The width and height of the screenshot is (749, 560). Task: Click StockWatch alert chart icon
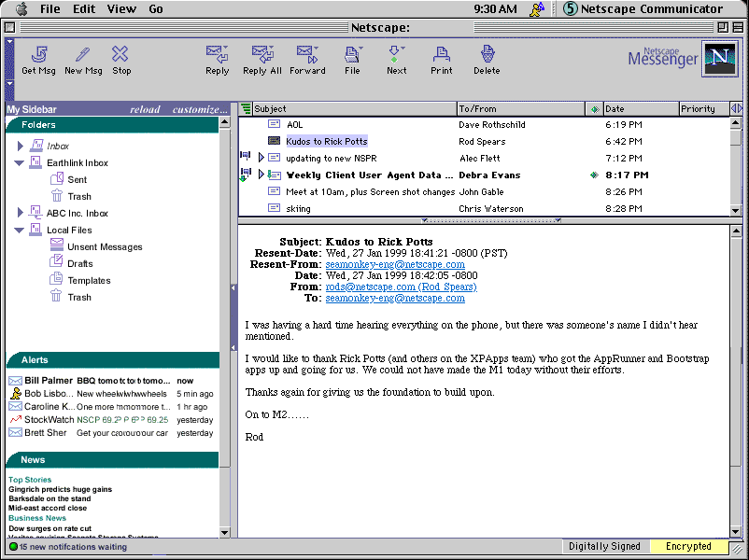(x=16, y=419)
